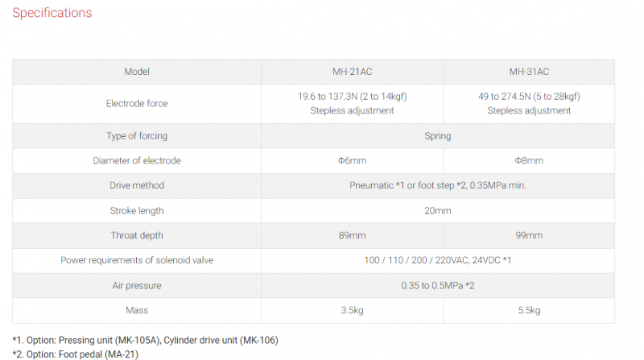Click footnote about Pressing unit MK-105A

pyautogui.click(x=146, y=341)
